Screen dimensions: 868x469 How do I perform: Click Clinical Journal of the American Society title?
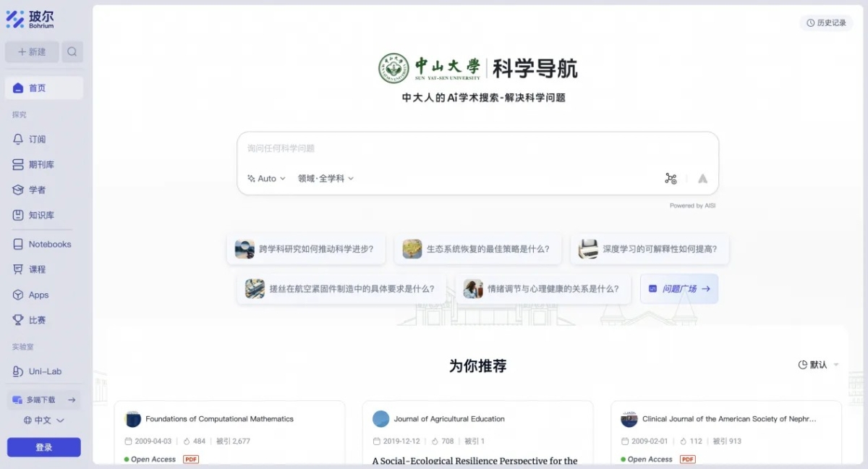tap(729, 419)
